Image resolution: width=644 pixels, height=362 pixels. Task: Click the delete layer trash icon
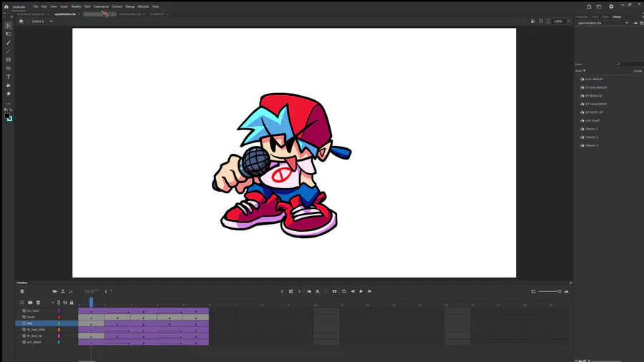tap(38, 303)
